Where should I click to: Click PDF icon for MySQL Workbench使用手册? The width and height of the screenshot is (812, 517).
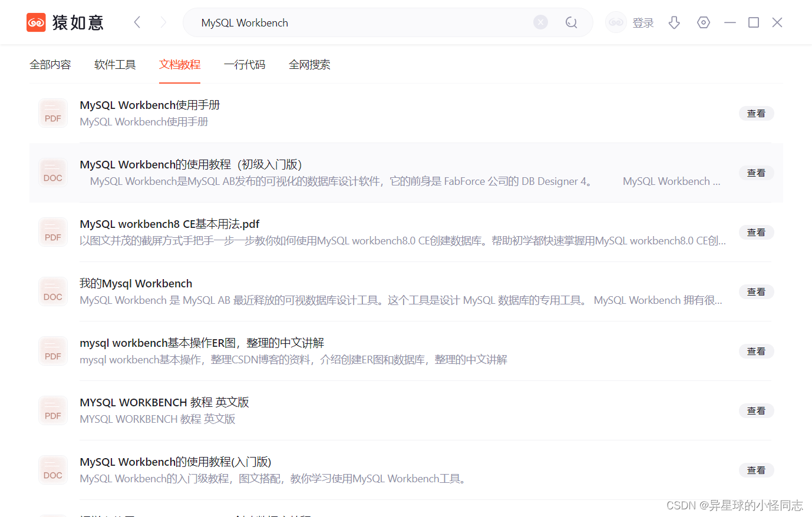coord(53,113)
